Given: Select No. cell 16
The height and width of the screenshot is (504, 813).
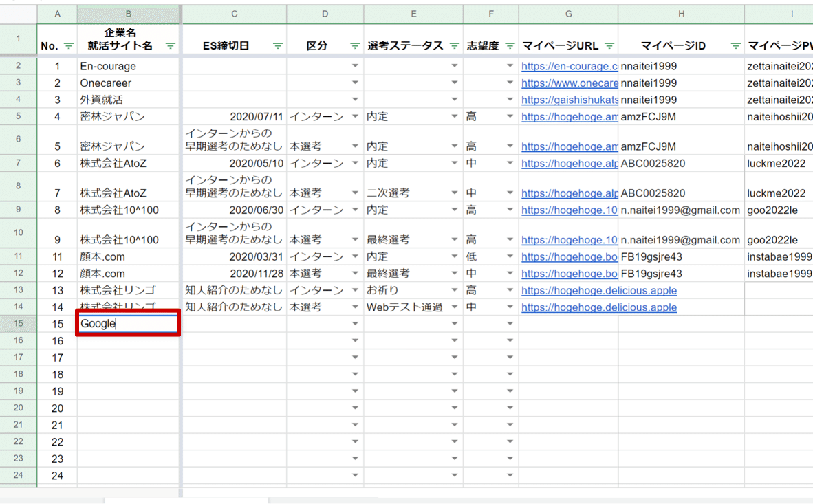Looking at the screenshot, I should pyautogui.click(x=57, y=340).
